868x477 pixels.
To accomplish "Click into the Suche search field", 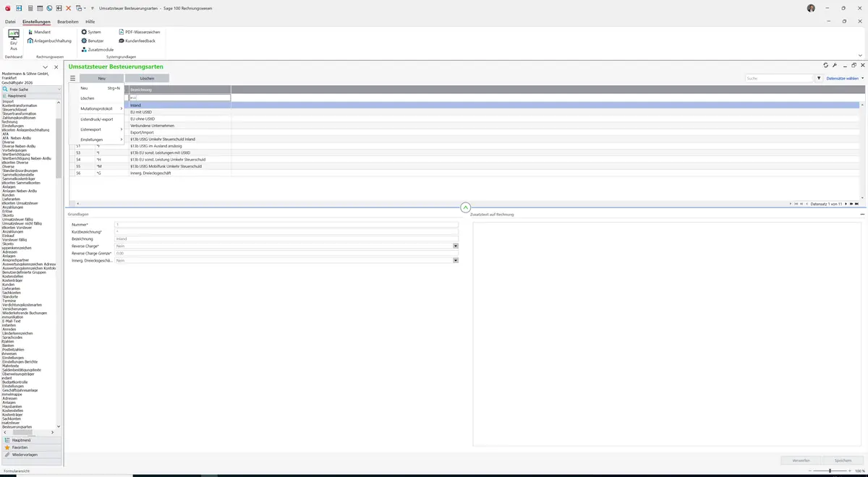I will tap(780, 78).
